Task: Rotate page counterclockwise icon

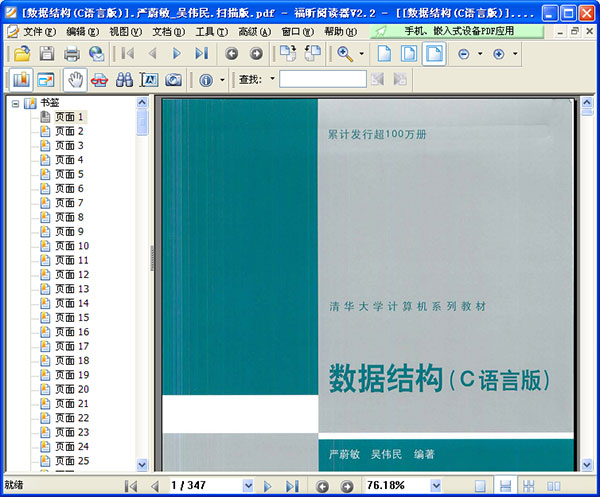Action: [313, 53]
